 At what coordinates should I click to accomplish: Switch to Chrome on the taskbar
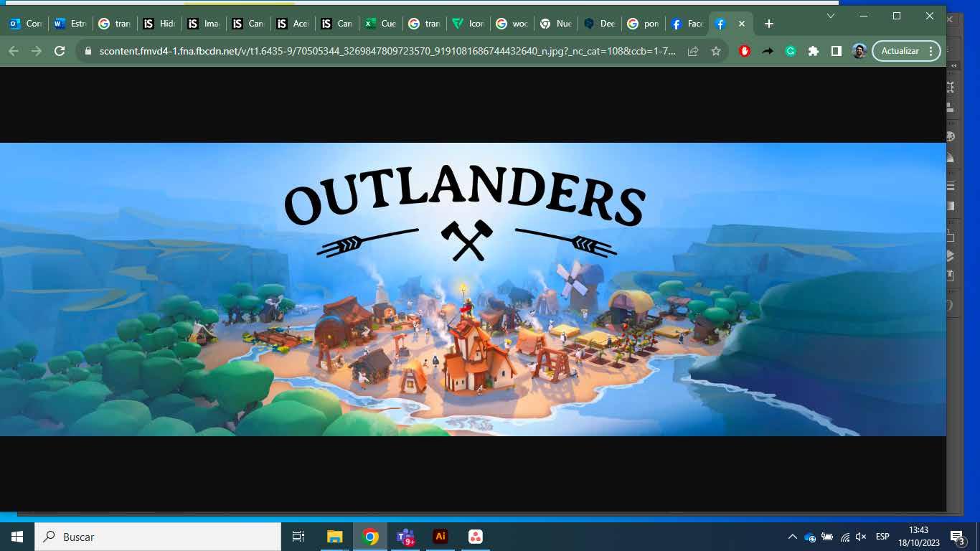point(370,537)
